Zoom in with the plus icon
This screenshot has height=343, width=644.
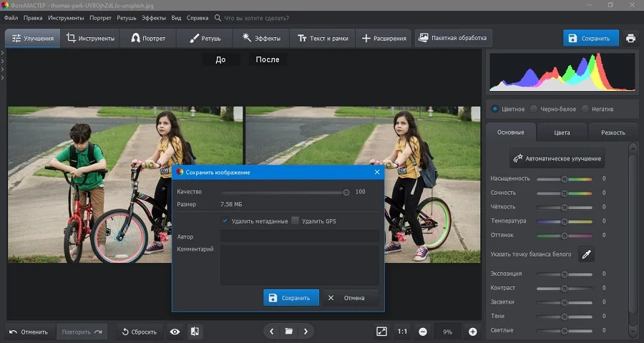click(x=473, y=332)
